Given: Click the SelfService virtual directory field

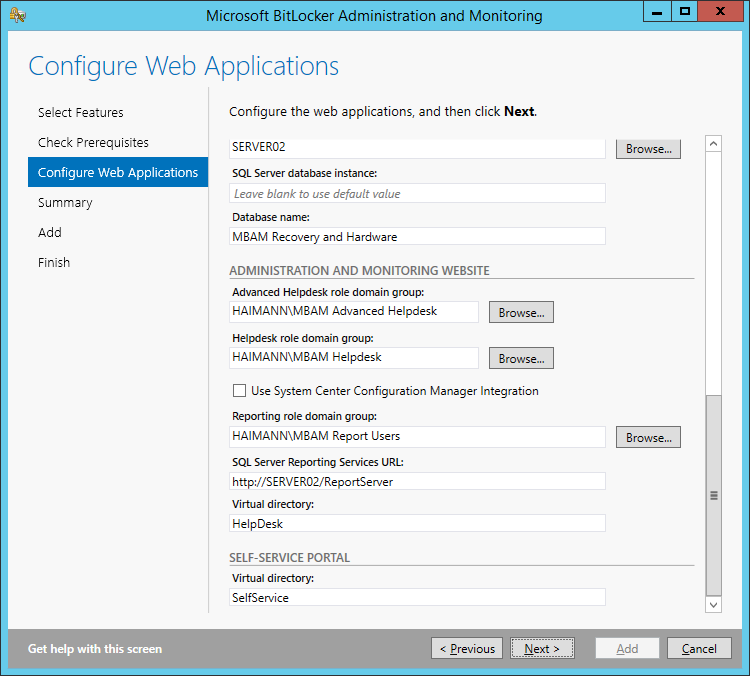Looking at the screenshot, I should pos(417,597).
